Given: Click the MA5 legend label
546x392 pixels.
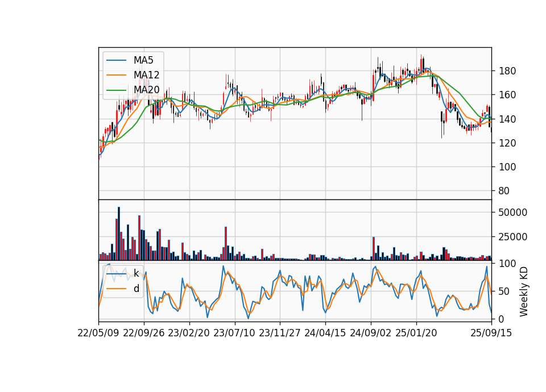Looking at the screenshot, I should (143, 60).
